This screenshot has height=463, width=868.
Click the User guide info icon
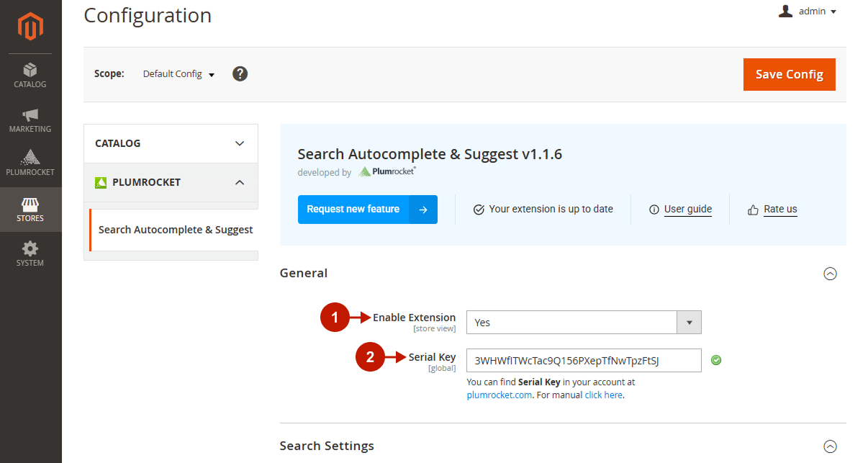point(654,210)
